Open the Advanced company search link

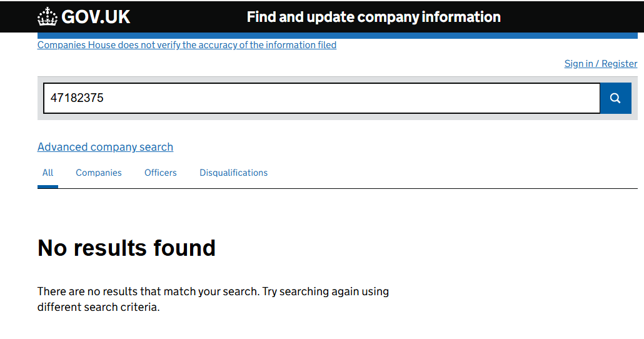tap(105, 147)
